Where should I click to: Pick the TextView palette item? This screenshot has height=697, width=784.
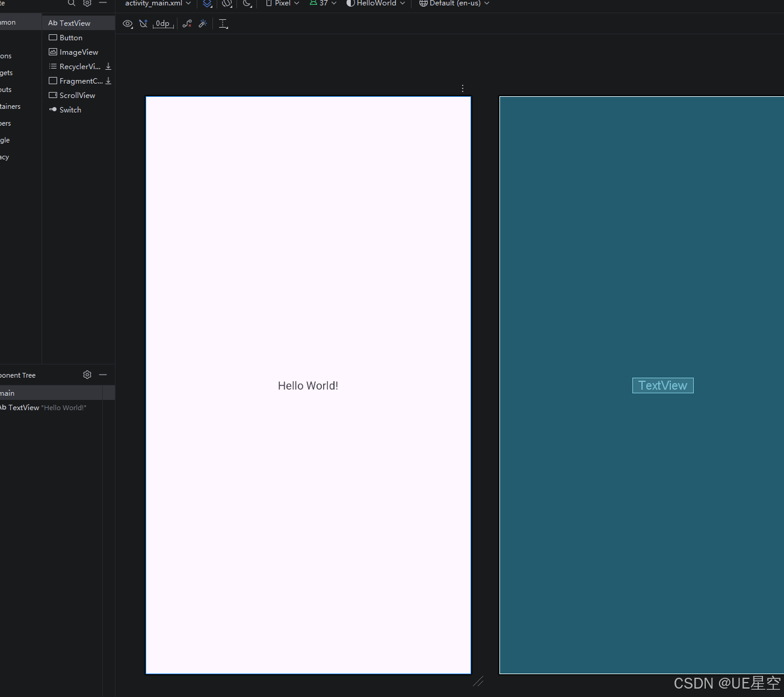click(x=78, y=23)
